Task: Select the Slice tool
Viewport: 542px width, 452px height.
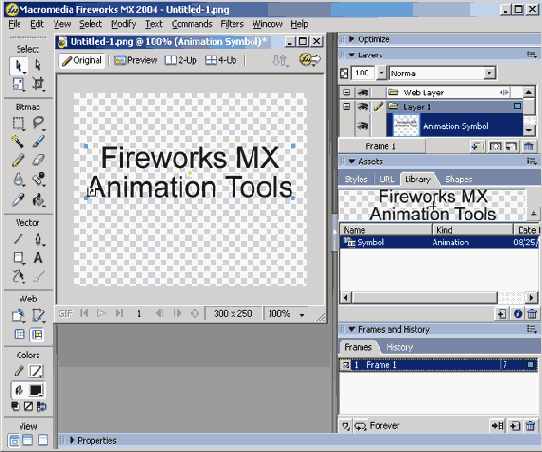Action: 38,316
